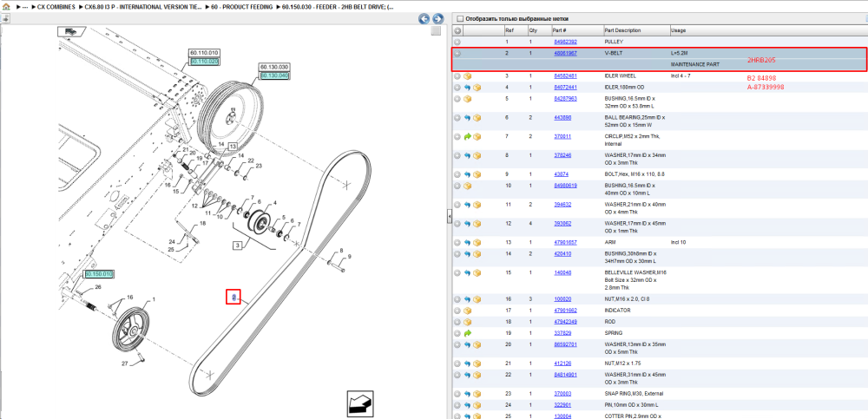Viewport: 868px width, 419px height.
Task: Open the 60.150.030 FEEDER breadcrumb
Action: pyautogui.click(x=338, y=7)
